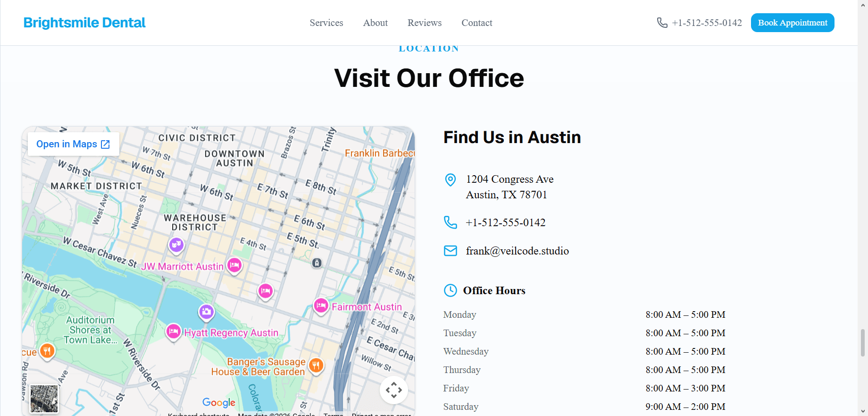Go to the About page
The height and width of the screenshot is (416, 868).
376,23
